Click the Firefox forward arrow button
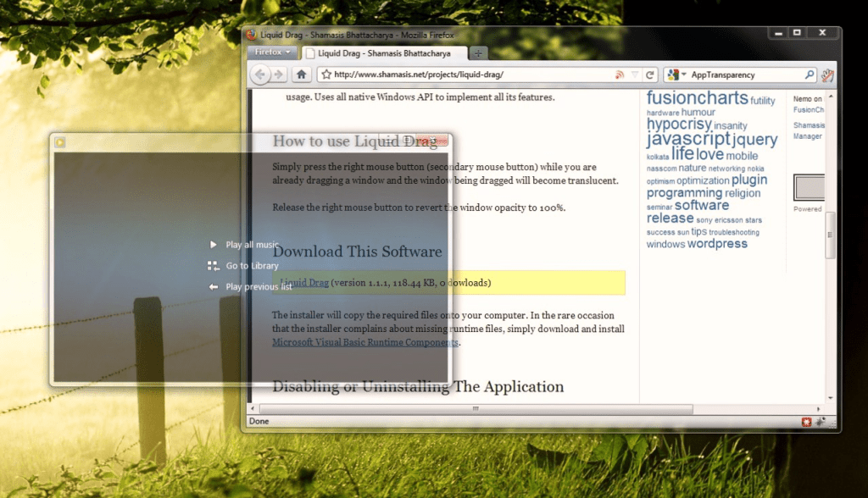868x498 pixels. 278,75
